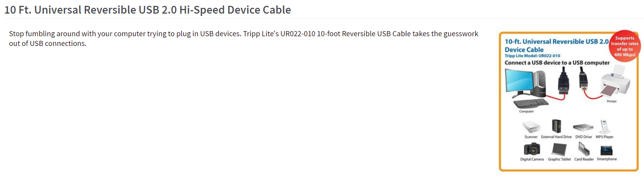
Task: Click the printer picture in the diagram
Action: [x=615, y=83]
